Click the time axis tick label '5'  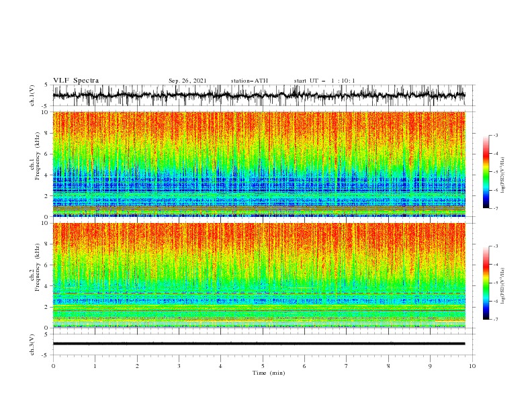263,366
